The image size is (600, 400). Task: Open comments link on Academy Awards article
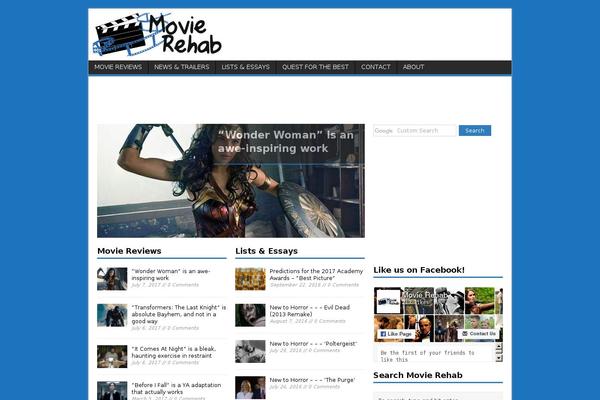[x=341, y=285]
